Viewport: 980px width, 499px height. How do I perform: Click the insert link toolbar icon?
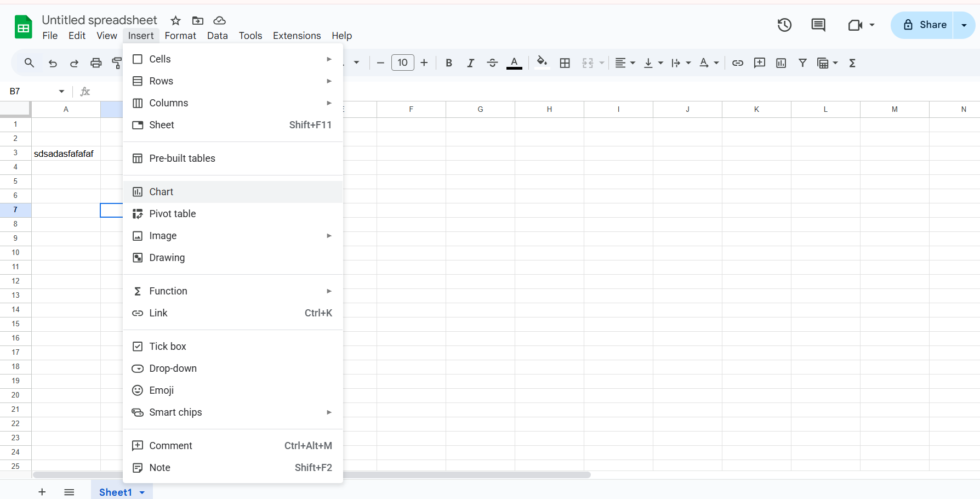[x=738, y=63]
